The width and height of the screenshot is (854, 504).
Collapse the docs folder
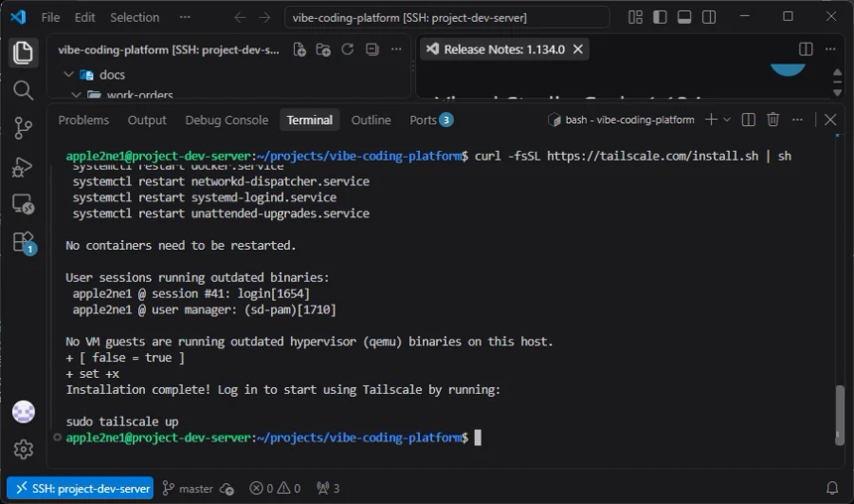tap(69, 74)
